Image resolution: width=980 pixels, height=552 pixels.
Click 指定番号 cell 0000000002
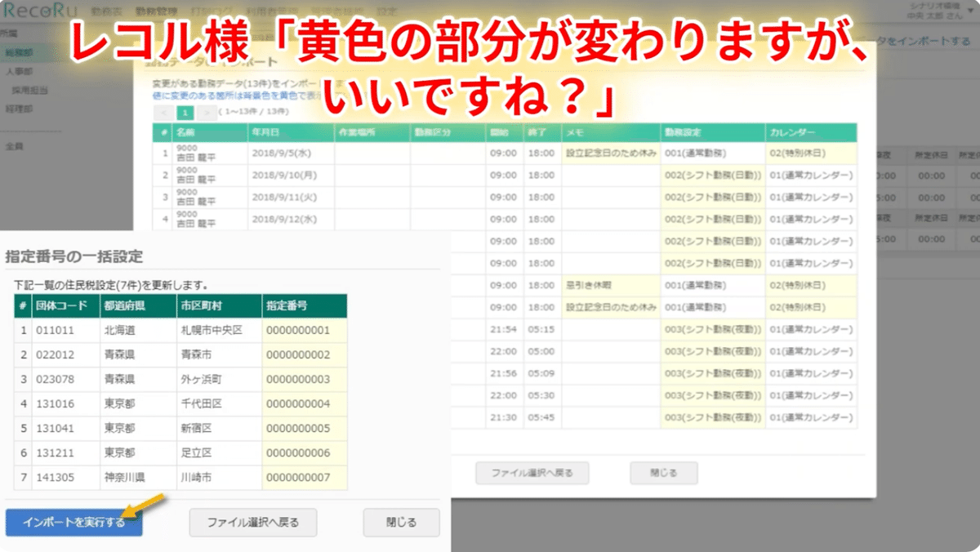305,355
